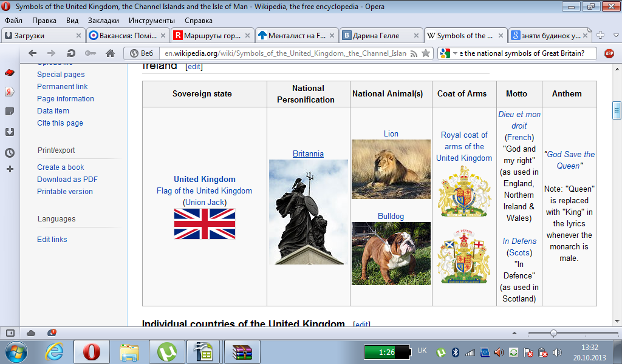Open the Lion link
The image size is (622, 364).
point(391,134)
